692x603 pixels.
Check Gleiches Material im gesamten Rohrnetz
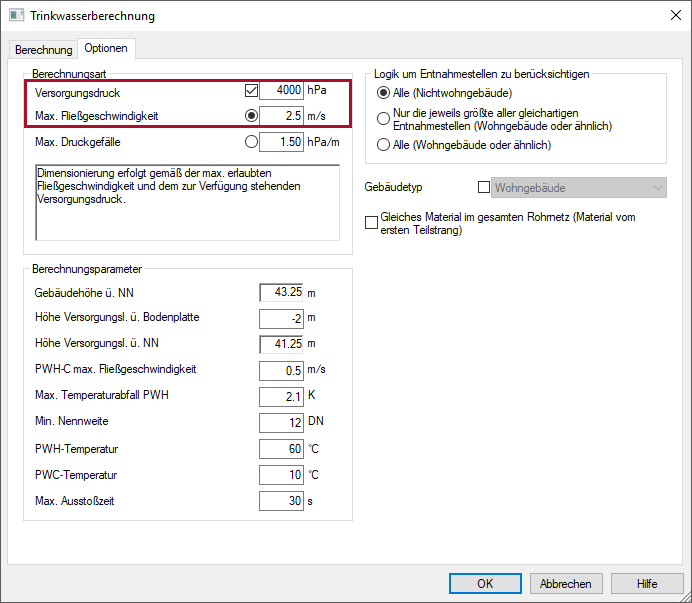(x=371, y=222)
